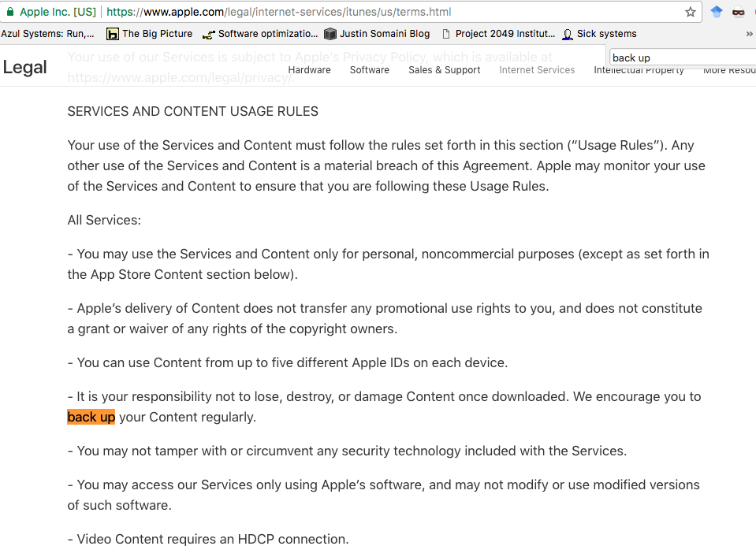The image size is (756, 557).
Task: Open the blue graduation cap extension icon
Action: click(x=717, y=12)
